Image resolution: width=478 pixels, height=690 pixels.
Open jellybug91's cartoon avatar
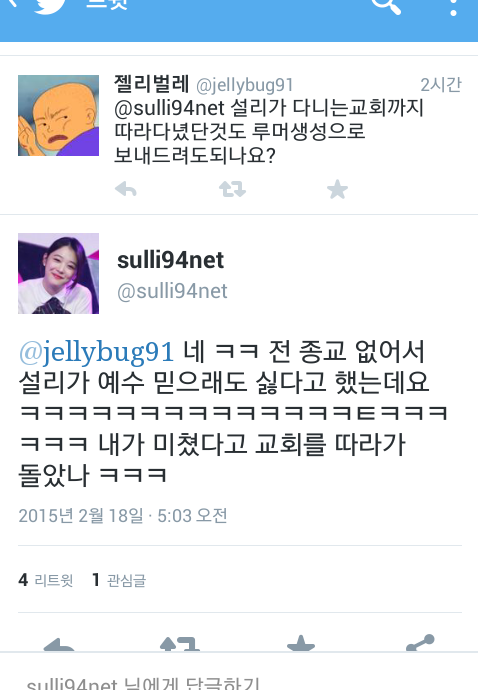click(x=59, y=115)
